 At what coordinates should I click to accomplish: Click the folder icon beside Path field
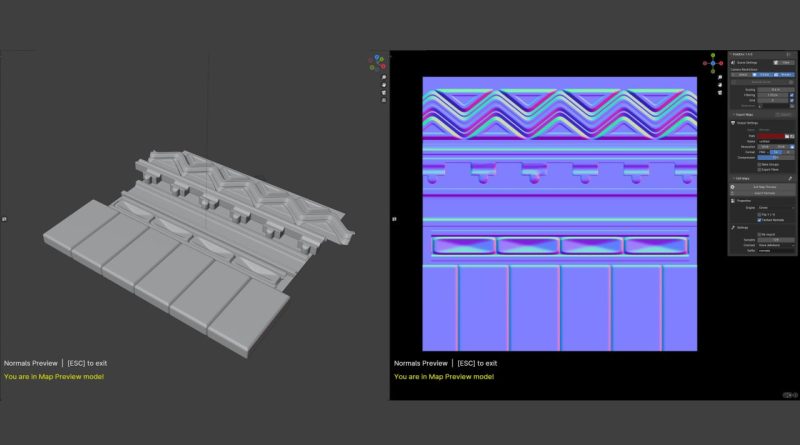pos(792,136)
